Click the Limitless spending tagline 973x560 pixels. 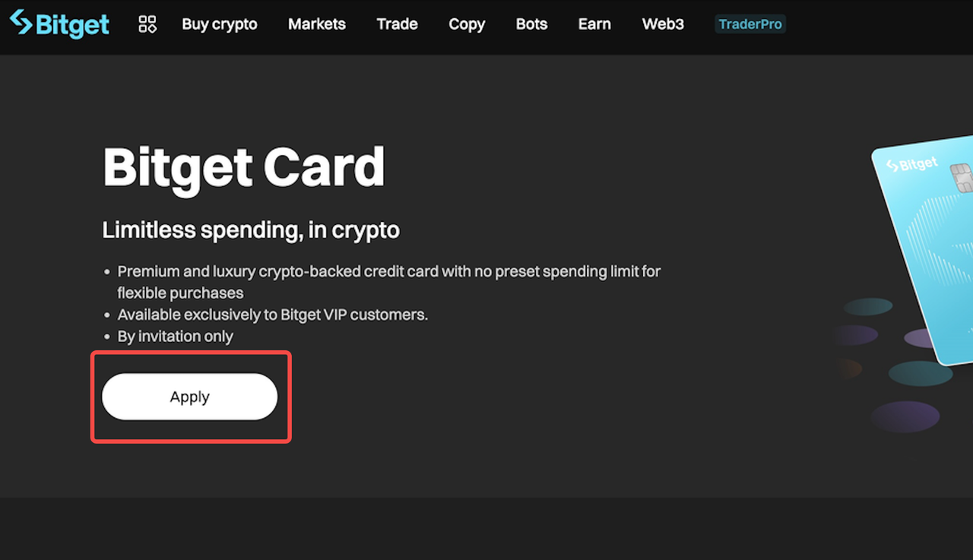point(251,229)
